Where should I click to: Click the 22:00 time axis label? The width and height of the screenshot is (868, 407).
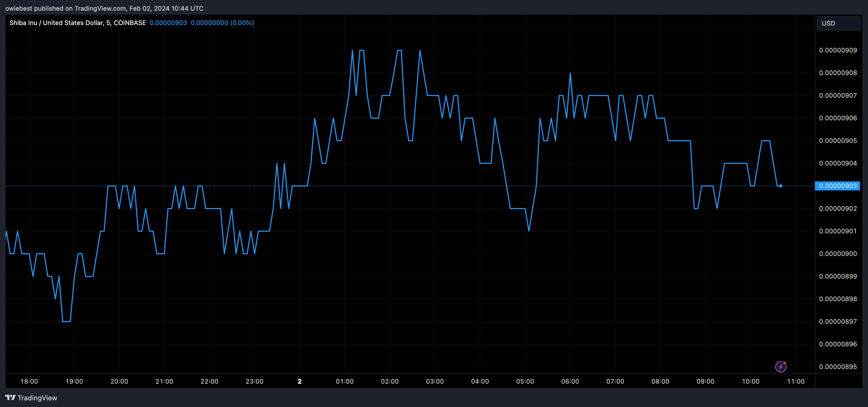pyautogui.click(x=209, y=381)
